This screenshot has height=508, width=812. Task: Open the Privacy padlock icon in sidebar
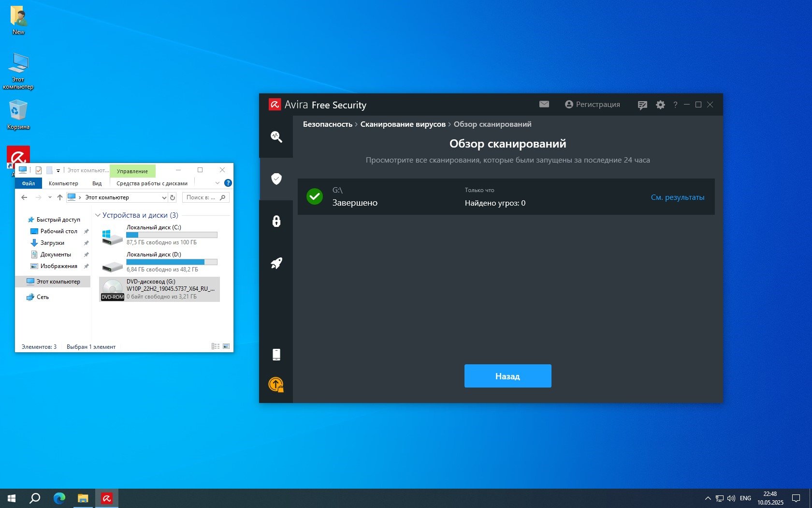tap(276, 221)
